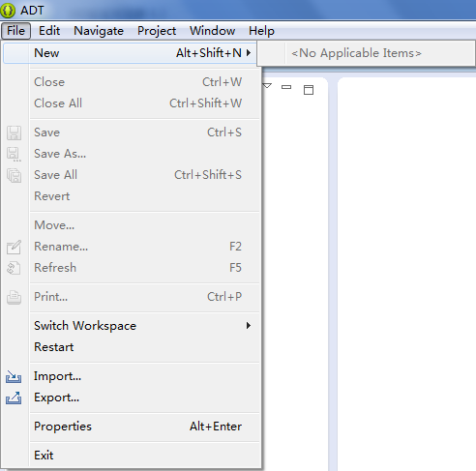Image resolution: width=476 pixels, height=471 pixels.
Task: Click the view menu triangle icon
Action: pyautogui.click(x=267, y=86)
